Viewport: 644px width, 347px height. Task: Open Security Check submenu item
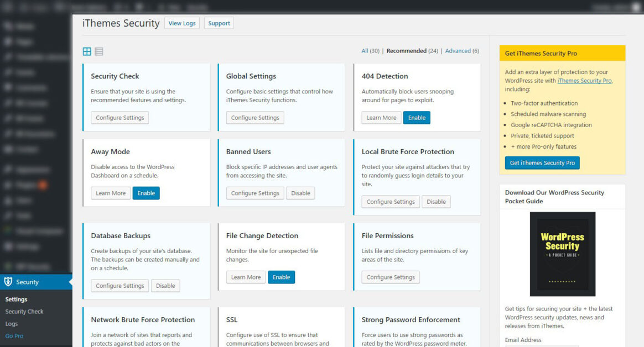pos(24,312)
